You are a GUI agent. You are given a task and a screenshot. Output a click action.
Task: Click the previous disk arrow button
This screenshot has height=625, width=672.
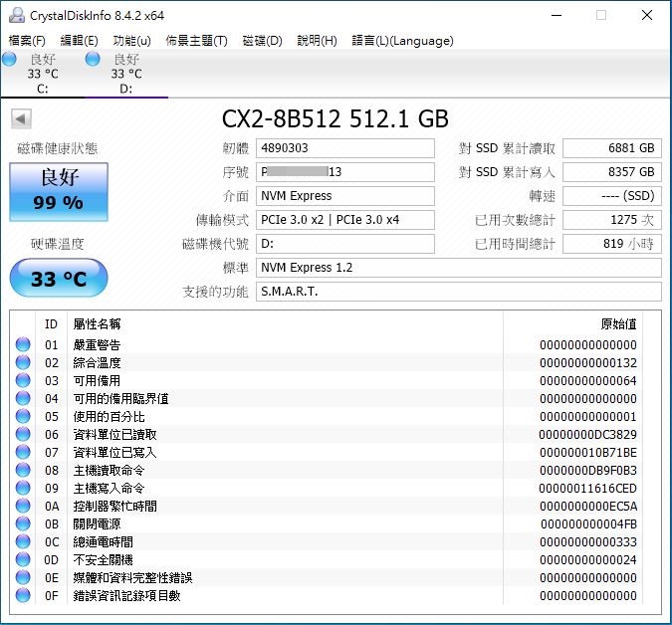click(x=19, y=119)
